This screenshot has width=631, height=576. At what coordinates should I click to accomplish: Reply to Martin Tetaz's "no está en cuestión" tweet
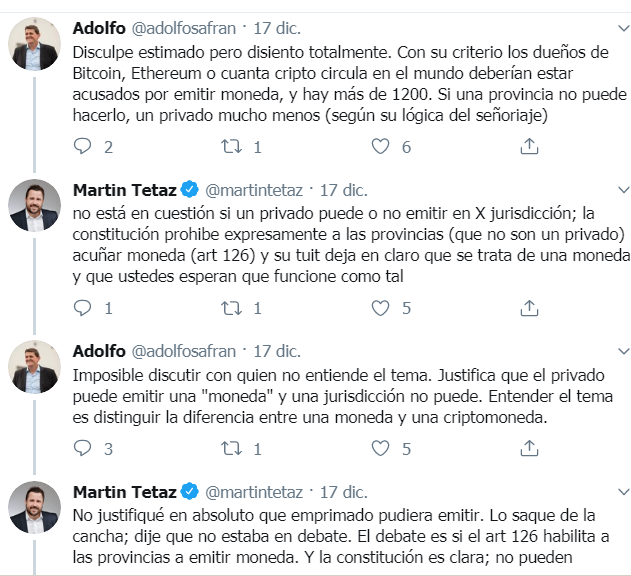point(83,308)
